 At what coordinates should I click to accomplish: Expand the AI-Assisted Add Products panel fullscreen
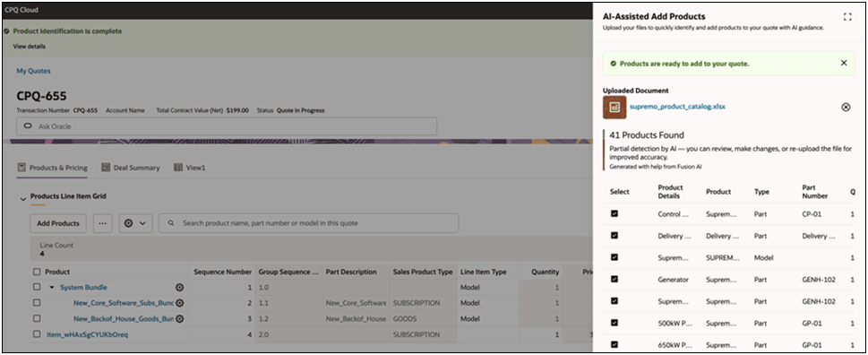tap(847, 17)
